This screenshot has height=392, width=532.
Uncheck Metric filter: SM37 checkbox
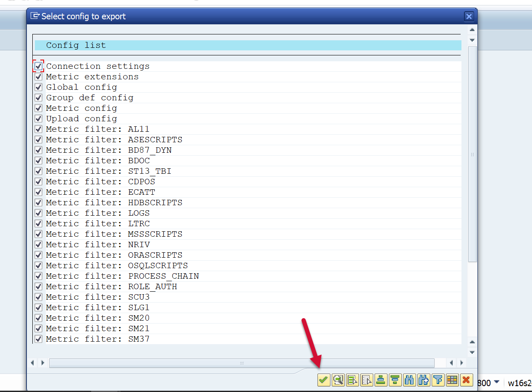[x=39, y=339]
